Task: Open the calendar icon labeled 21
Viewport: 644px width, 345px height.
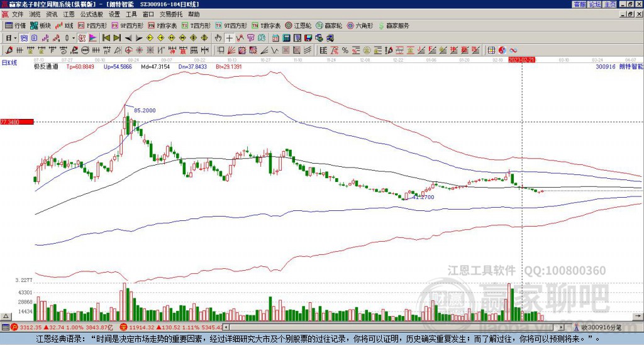Action: (x=275, y=38)
